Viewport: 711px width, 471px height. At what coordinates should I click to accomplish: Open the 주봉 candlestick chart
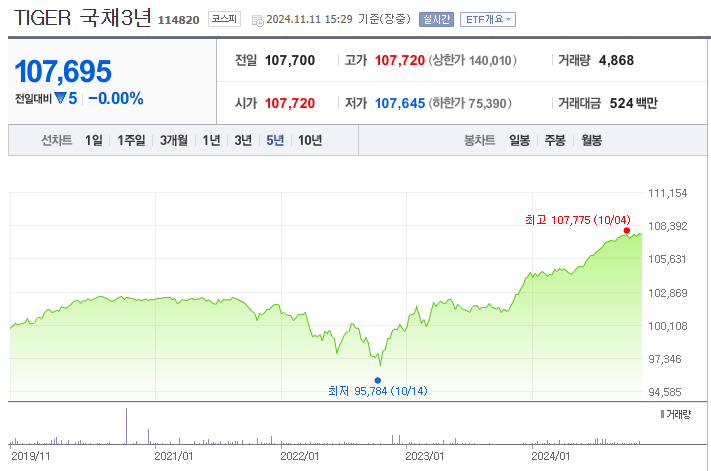click(x=555, y=141)
